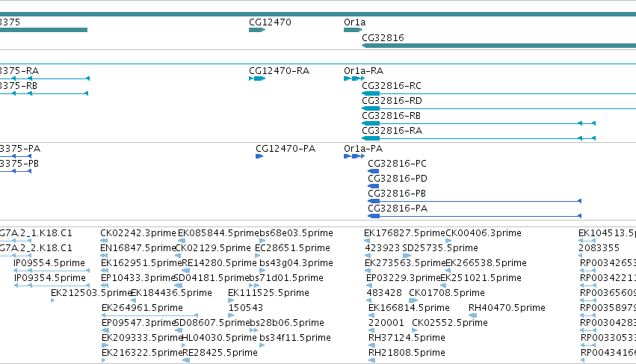Click the EP10433.3prime EST label

point(138,278)
